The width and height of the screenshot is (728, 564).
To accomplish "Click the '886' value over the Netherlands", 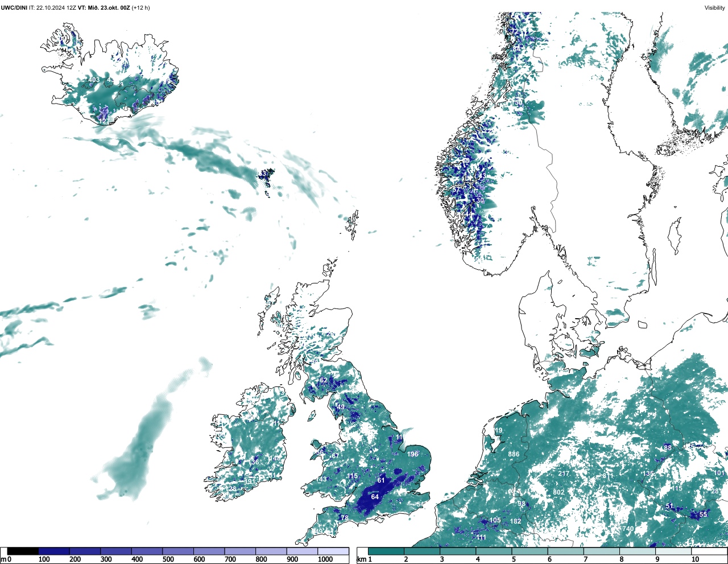I will [514, 454].
